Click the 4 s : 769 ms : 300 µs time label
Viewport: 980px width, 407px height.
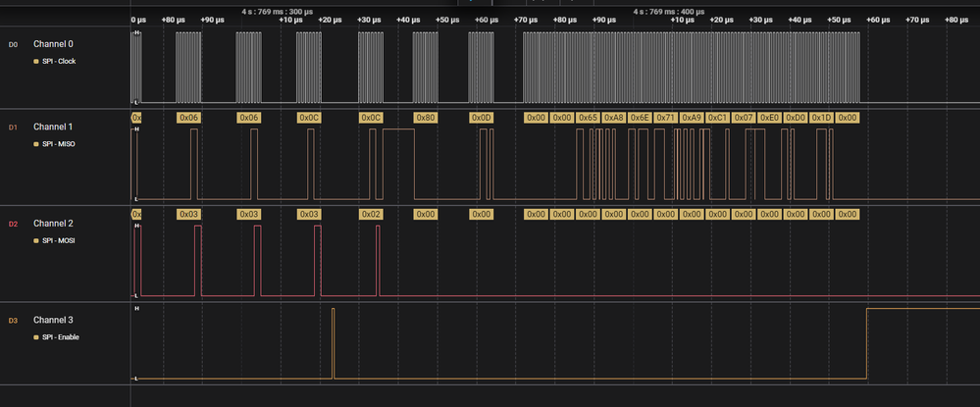coord(278,12)
